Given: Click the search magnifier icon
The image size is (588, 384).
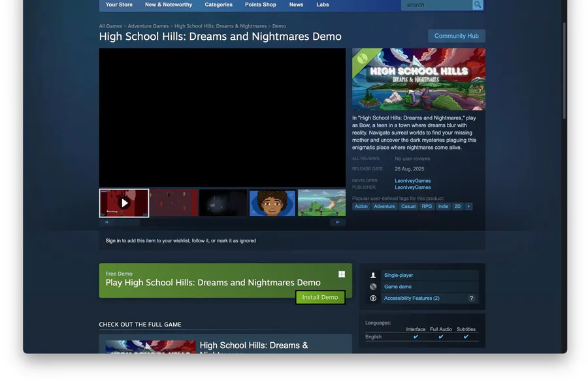Looking at the screenshot, I should pos(478,5).
